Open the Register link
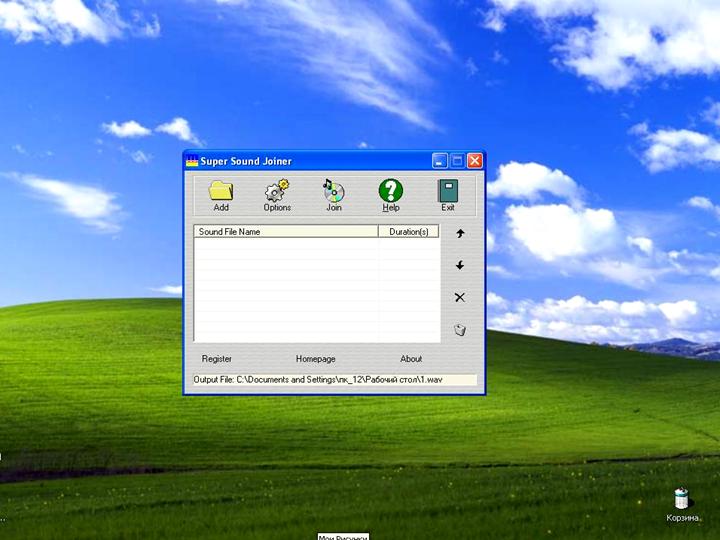 (x=217, y=359)
